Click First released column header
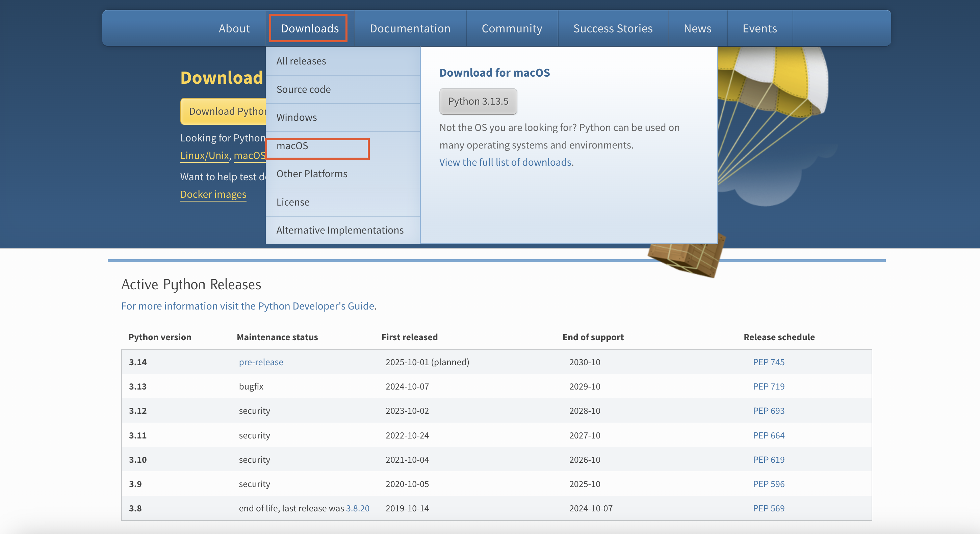 [x=410, y=337]
